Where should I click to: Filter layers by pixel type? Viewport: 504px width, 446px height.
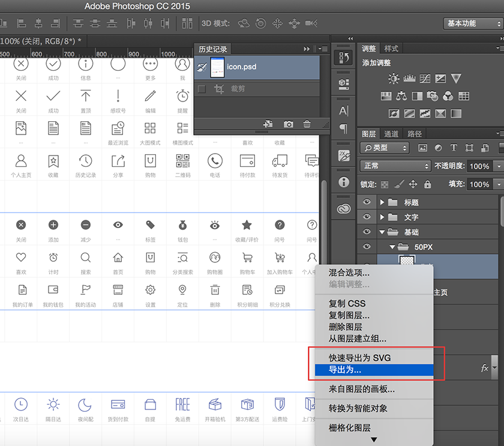(x=422, y=148)
